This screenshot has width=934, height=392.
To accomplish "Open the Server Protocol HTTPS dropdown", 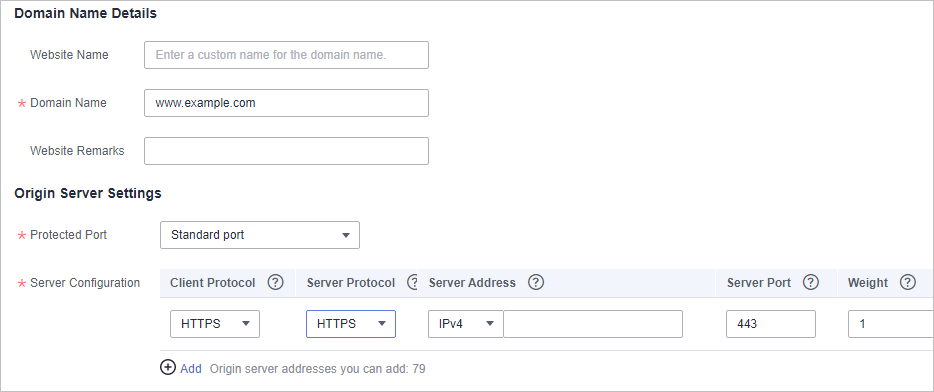I will [x=351, y=324].
